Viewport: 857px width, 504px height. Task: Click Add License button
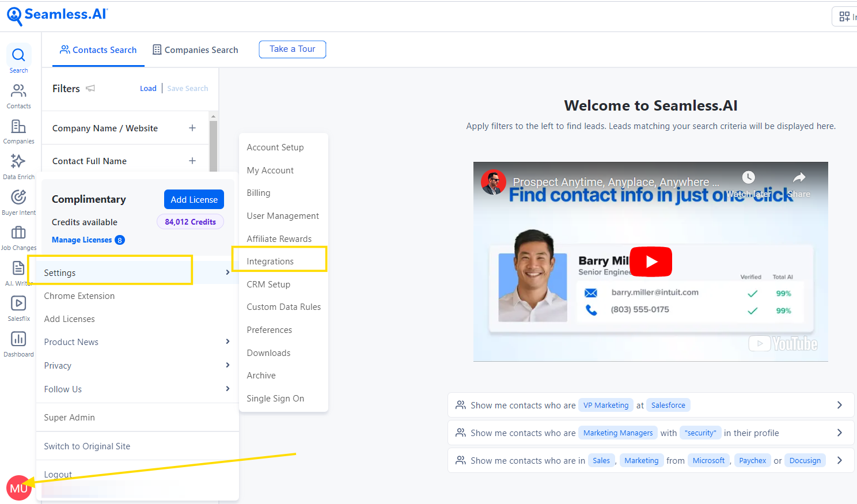point(194,199)
